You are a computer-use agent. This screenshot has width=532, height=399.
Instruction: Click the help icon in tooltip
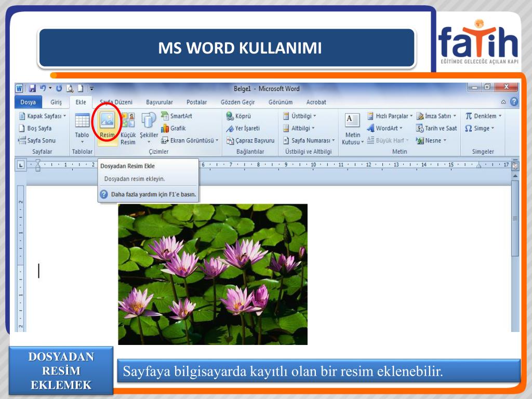coord(104,194)
